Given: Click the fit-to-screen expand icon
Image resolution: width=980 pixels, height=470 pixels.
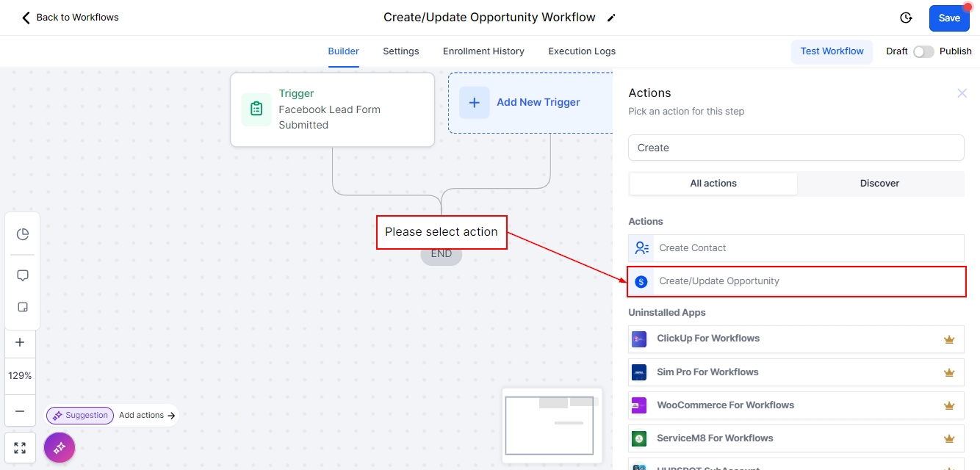Looking at the screenshot, I should (20, 448).
